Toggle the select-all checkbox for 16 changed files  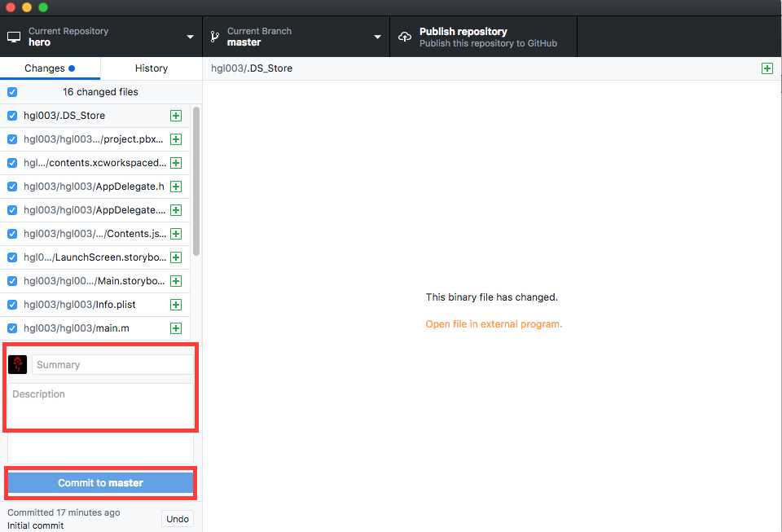[x=12, y=92]
